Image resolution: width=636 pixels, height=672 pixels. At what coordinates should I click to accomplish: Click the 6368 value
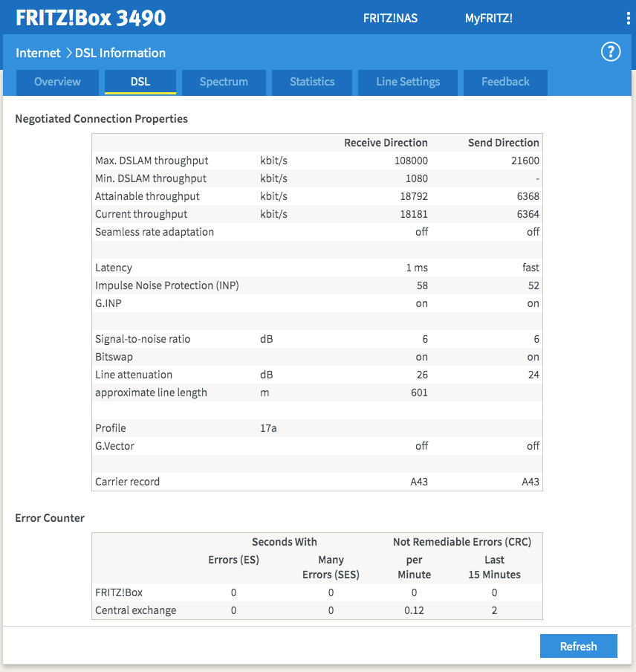click(x=528, y=196)
